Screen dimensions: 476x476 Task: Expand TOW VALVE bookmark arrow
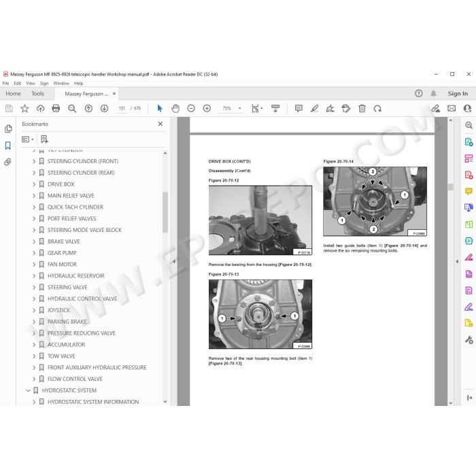34,356
